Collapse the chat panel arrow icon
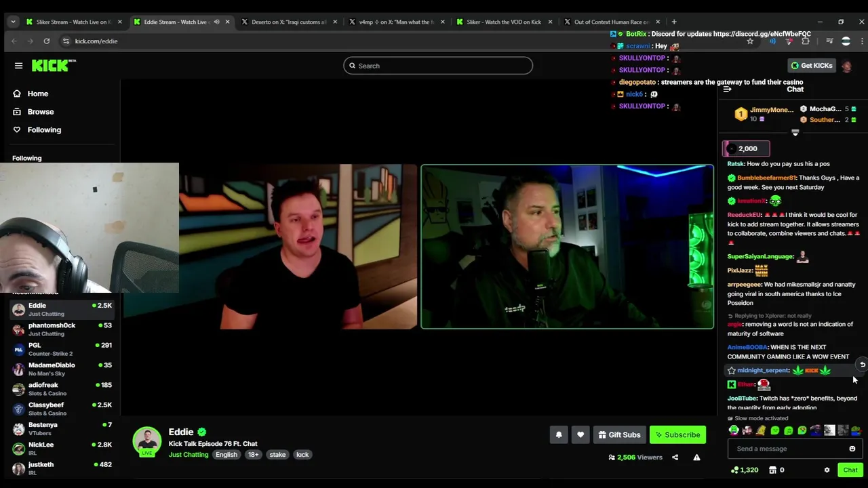Viewport: 868px width, 488px height. tap(727, 89)
